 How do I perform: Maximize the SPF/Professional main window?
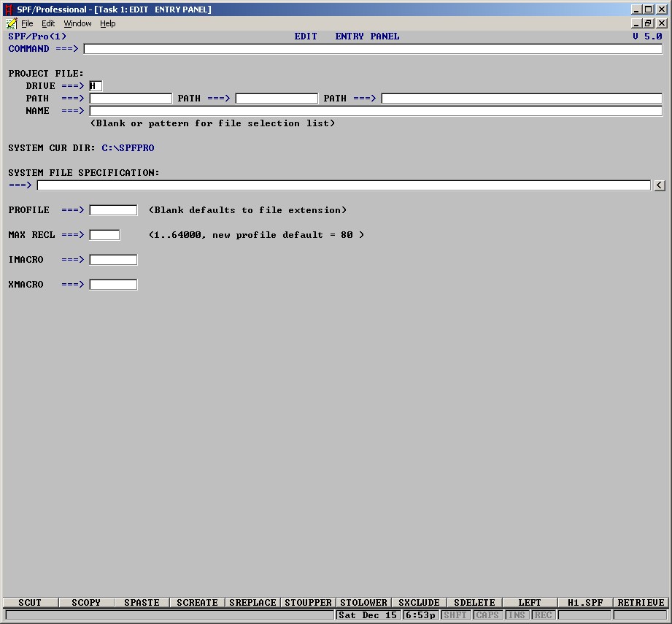pos(649,9)
